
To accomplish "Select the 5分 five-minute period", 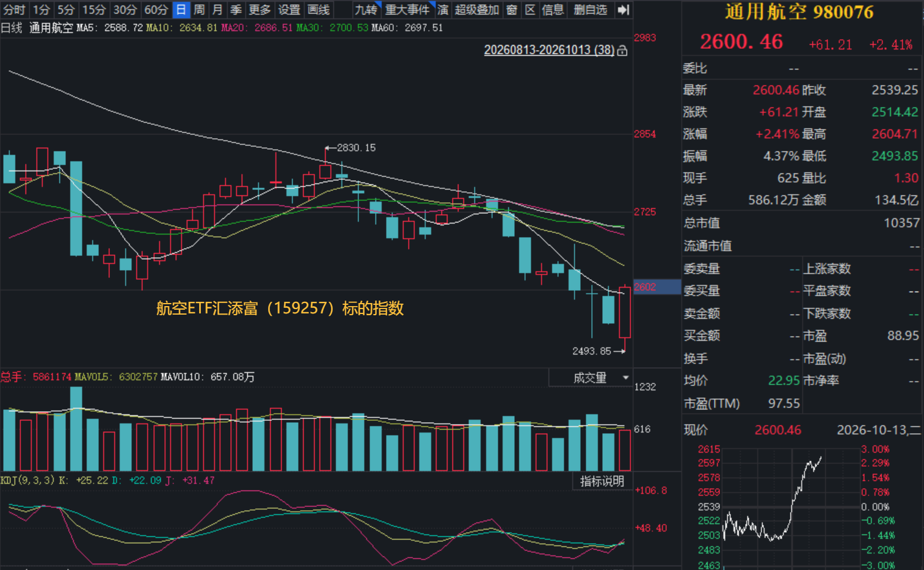I will click(x=66, y=10).
